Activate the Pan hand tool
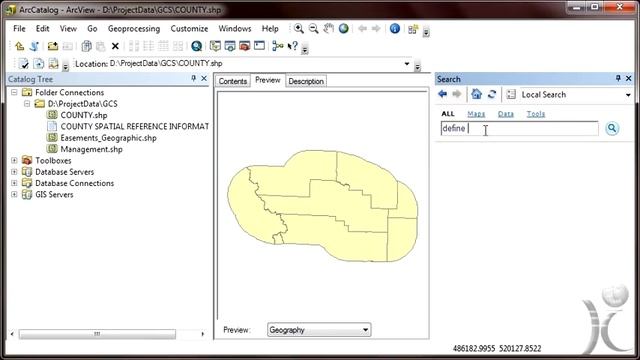The width and height of the screenshot is (640, 360). [328, 29]
